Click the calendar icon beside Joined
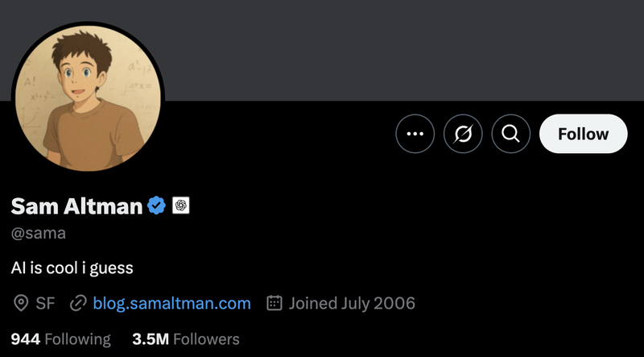Image resolution: width=644 pixels, height=357 pixels. 275,304
